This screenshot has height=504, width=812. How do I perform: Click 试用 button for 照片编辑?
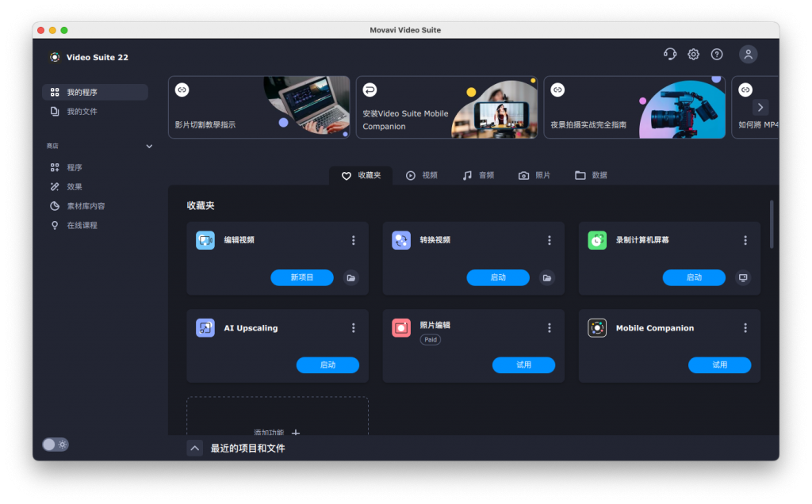(523, 365)
